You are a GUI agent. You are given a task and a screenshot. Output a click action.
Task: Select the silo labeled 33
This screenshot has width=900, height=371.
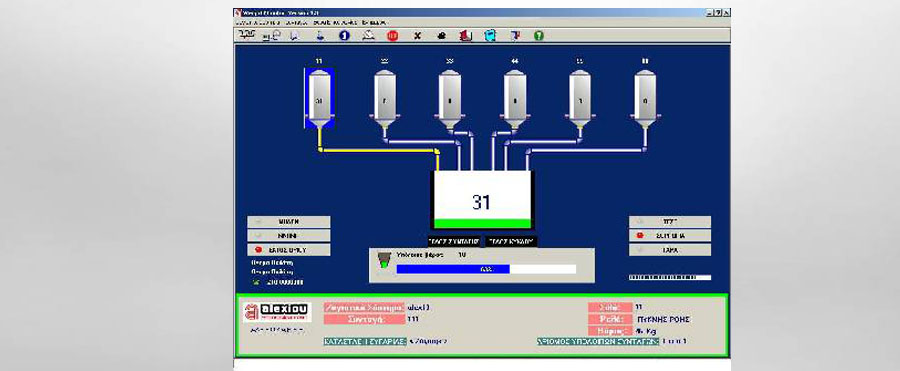pos(450,99)
